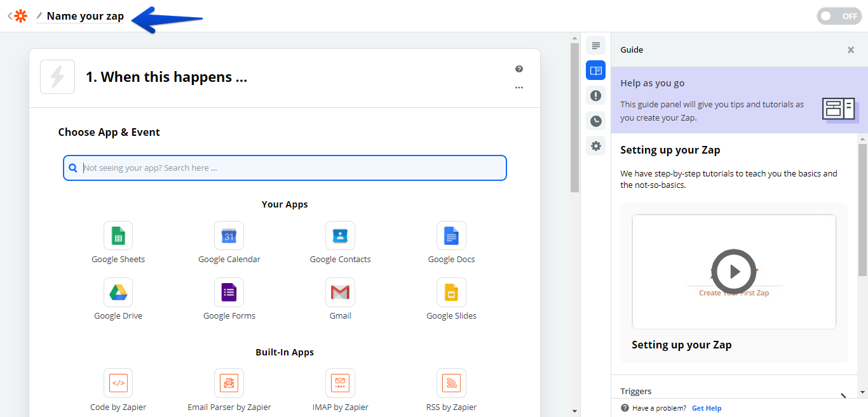868x417 pixels.
Task: Pick the Gmail app icon
Action: point(340,293)
